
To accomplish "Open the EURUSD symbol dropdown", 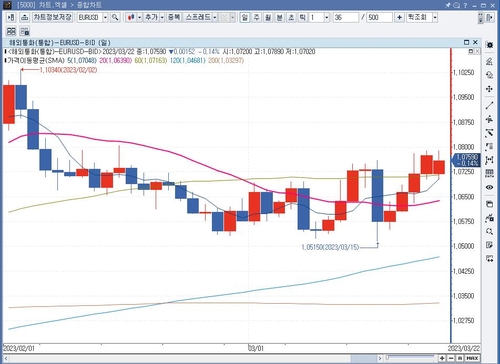I will (105, 17).
